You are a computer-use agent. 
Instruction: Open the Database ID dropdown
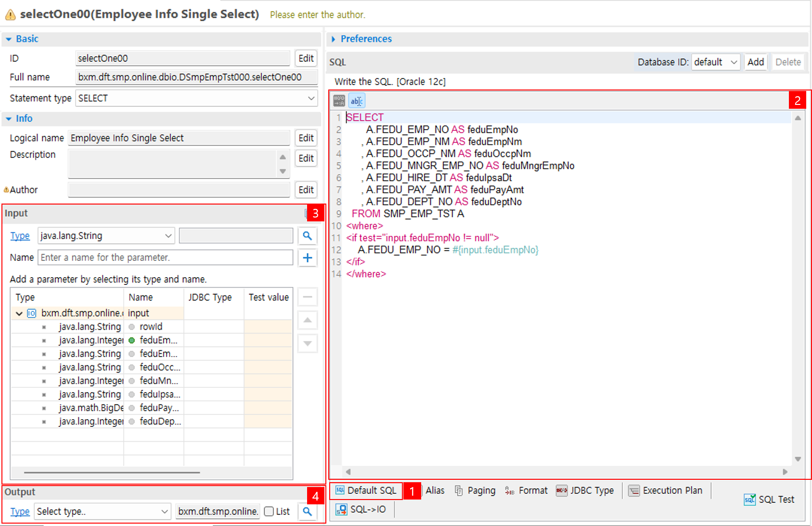(x=716, y=62)
